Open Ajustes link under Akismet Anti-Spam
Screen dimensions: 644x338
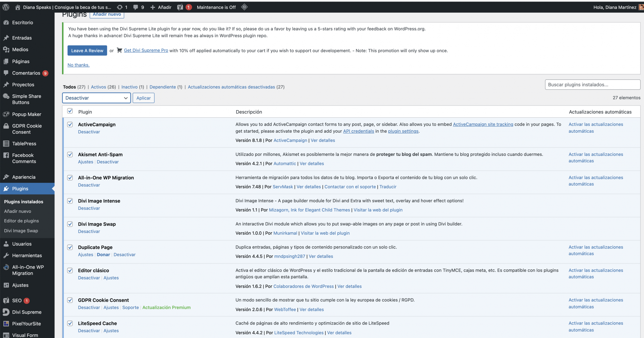85,162
